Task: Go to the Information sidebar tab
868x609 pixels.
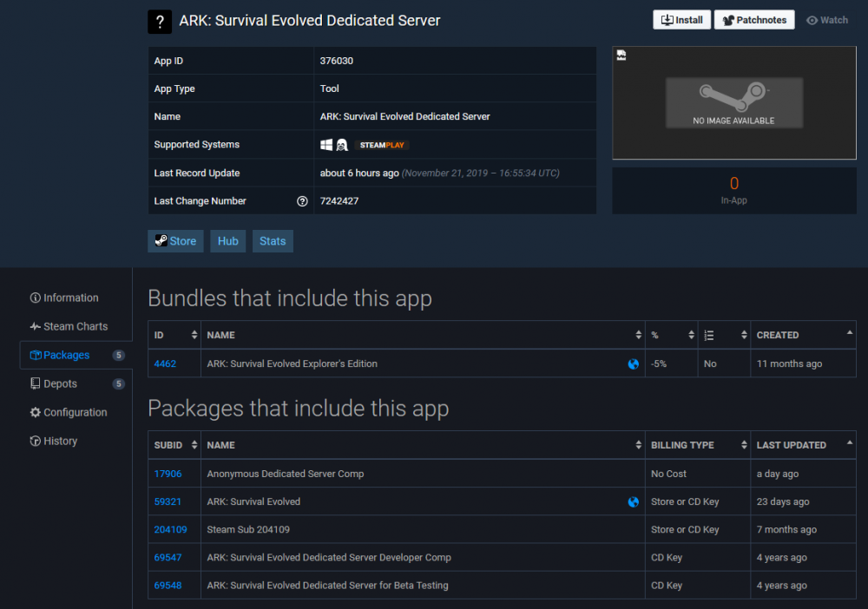Action: pos(64,298)
